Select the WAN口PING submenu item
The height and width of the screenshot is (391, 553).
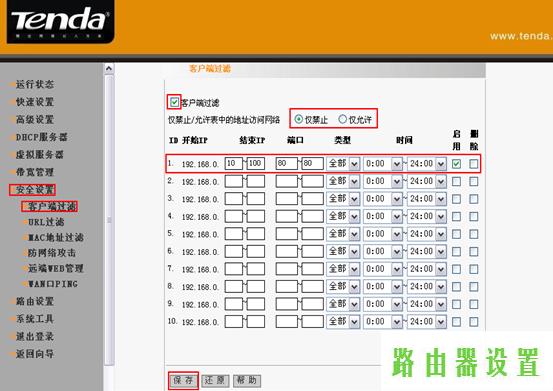[53, 284]
